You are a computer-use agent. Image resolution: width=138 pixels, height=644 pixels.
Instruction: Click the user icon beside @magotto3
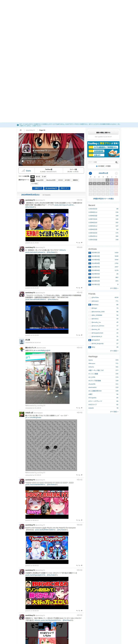tap(90, 340)
